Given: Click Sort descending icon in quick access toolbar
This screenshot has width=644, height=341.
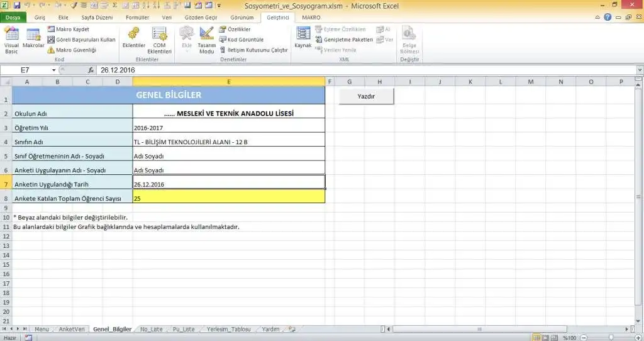Looking at the screenshot, I should tap(157, 5).
